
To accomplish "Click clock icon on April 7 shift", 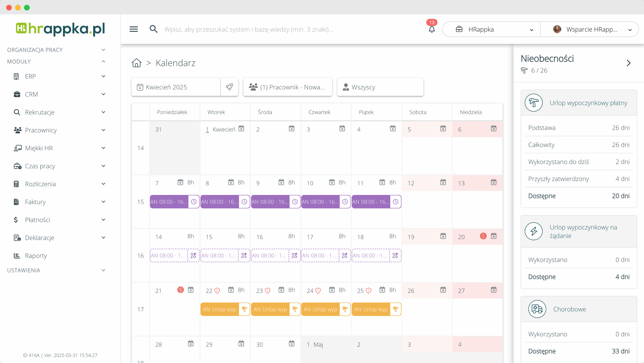I will pos(194,202).
